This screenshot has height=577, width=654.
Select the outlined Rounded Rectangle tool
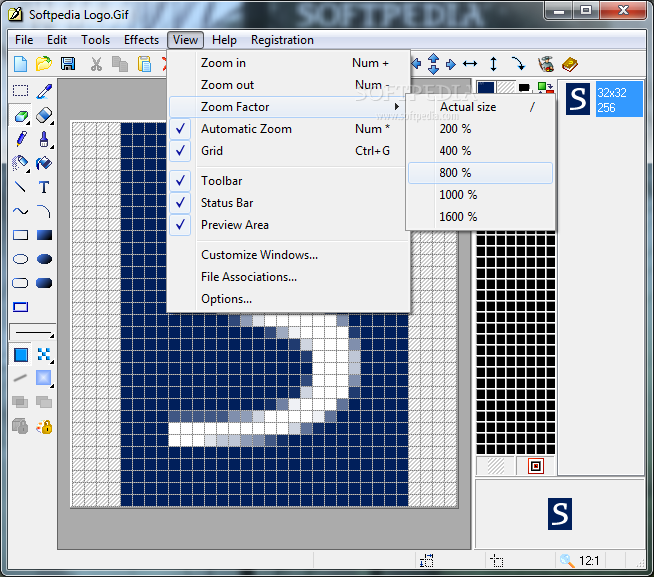(20, 283)
